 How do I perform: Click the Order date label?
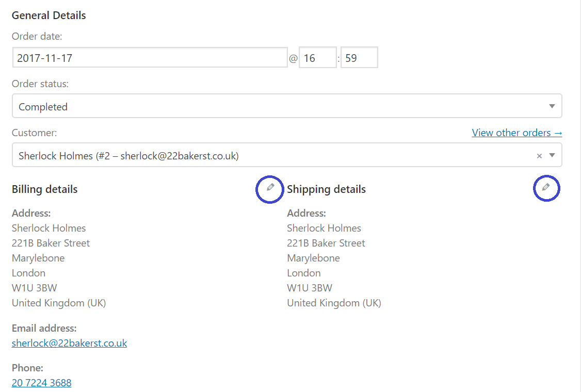[x=37, y=36]
